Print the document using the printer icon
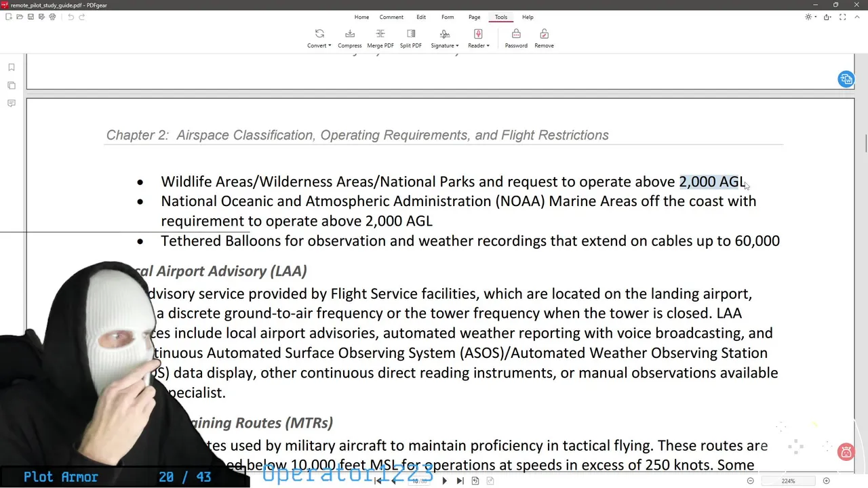 (x=52, y=17)
